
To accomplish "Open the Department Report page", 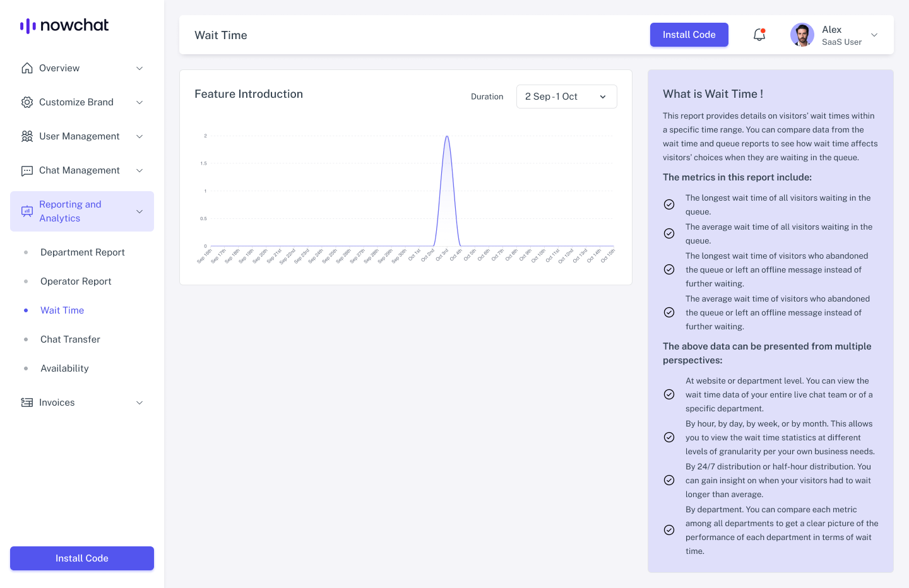I will tap(83, 252).
